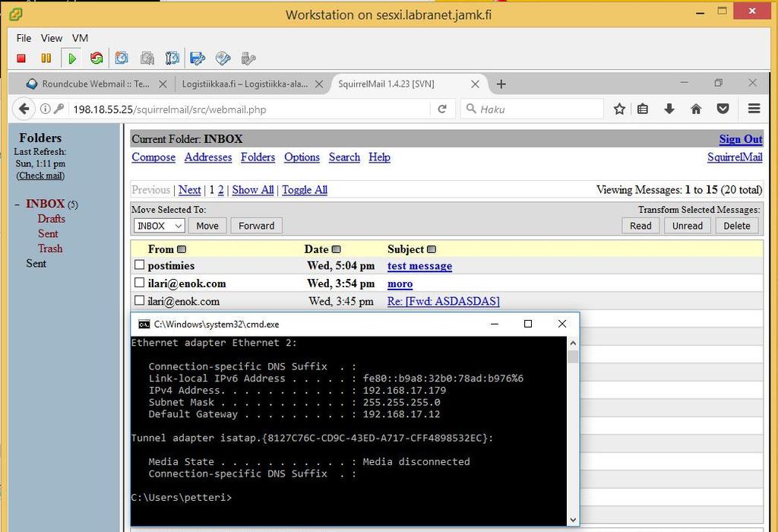This screenshot has width=778, height=532.
Task: Click the Delete button
Action: (x=737, y=226)
